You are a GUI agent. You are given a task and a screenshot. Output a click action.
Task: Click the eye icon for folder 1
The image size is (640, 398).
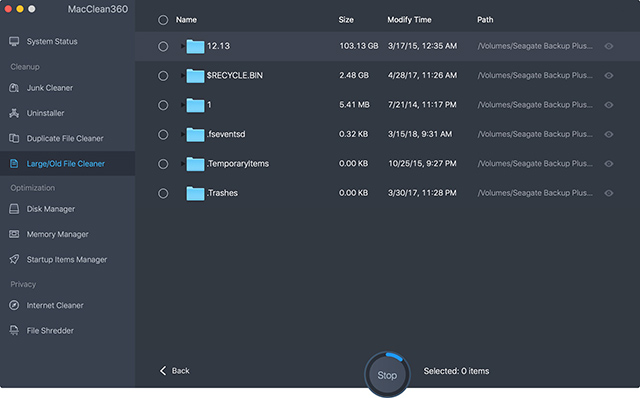609,105
